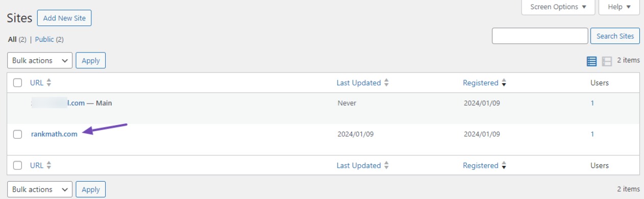Viewport: 644px width, 199px height.
Task: Sort arrows next to top Last Updated
Action: [x=386, y=83]
